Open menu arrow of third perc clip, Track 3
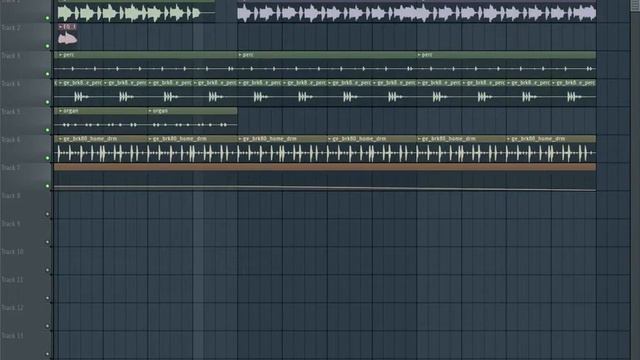 coord(420,55)
